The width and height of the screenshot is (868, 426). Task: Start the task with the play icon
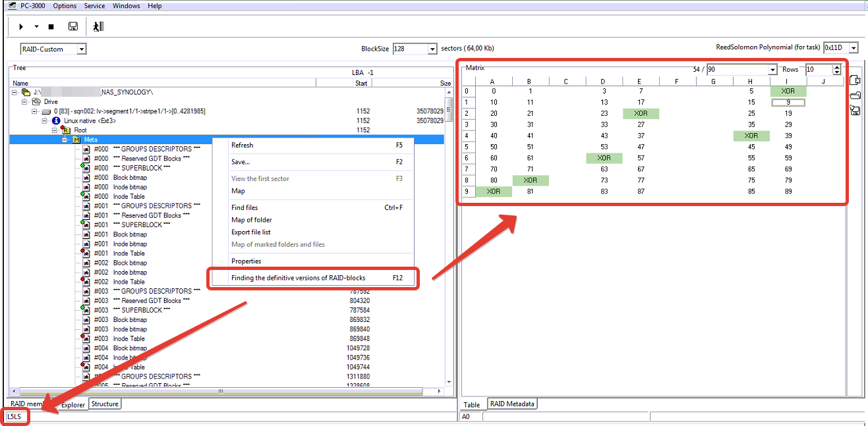(x=21, y=27)
